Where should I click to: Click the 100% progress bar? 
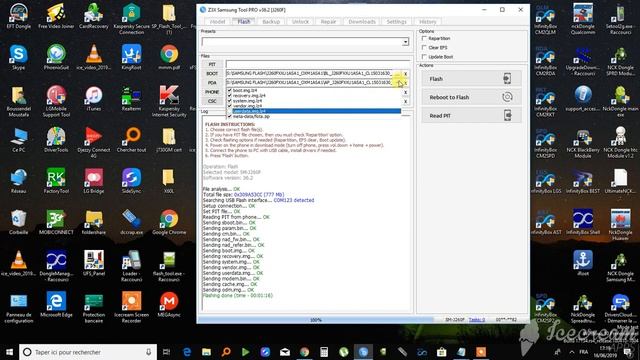[x=316, y=320]
